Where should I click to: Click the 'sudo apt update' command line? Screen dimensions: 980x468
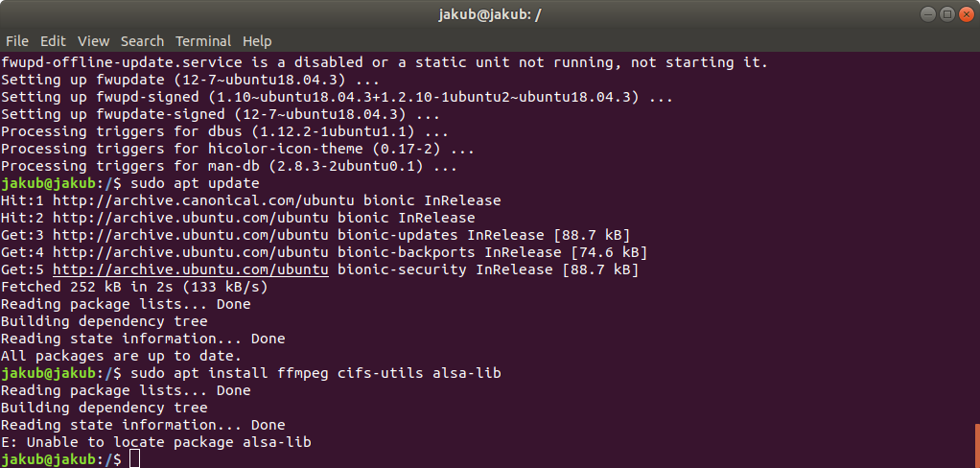tap(130, 184)
